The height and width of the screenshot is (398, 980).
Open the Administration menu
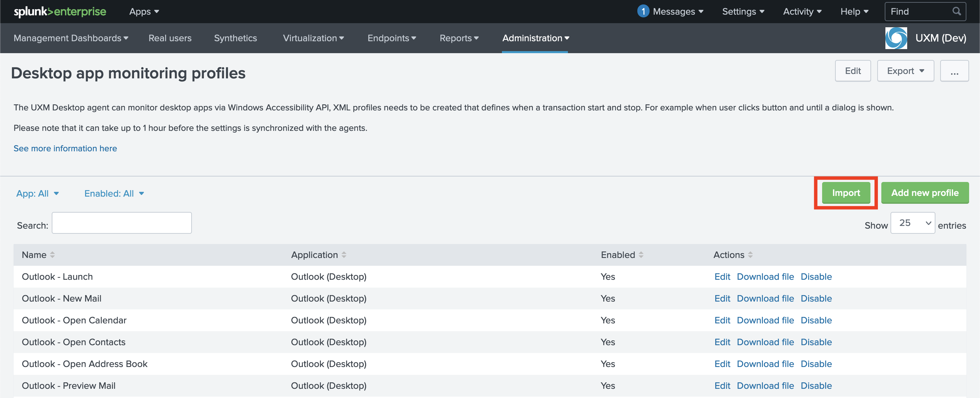[535, 38]
